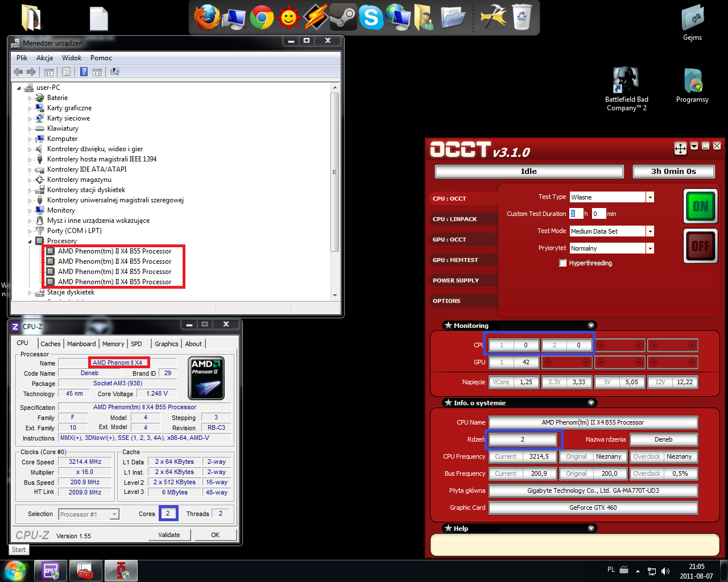Open the Windows Start orb
The width and height of the screenshot is (728, 582).
tap(15, 571)
